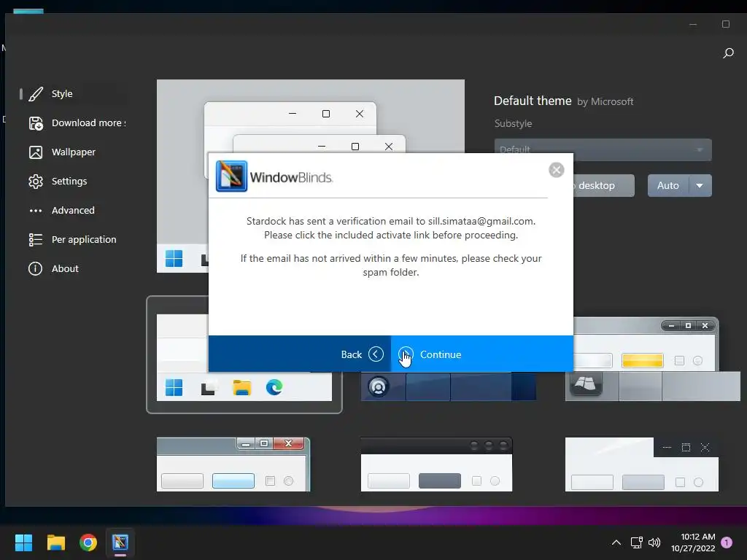Viewport: 747px width, 560px height.
Task: Click the About info icon
Action: (x=35, y=268)
